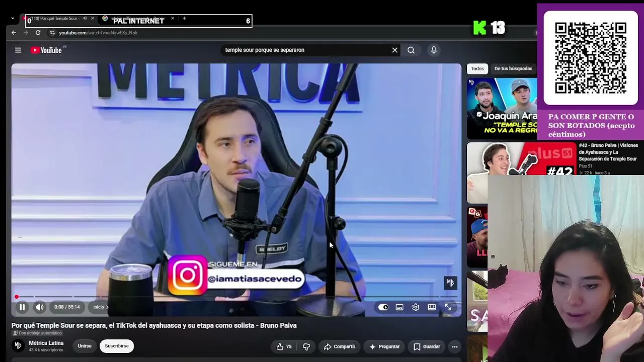Select the youtube.com address bar URL
Image resolution: width=644 pixels, height=362 pixels.
pyautogui.click(x=98, y=33)
